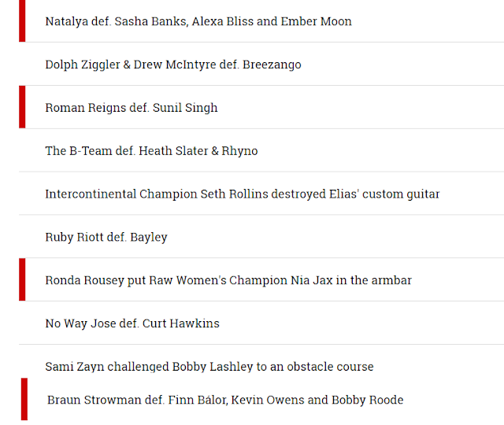Select Roman Reigns def. Sunil Singh
The image size is (504, 425).
132,108
